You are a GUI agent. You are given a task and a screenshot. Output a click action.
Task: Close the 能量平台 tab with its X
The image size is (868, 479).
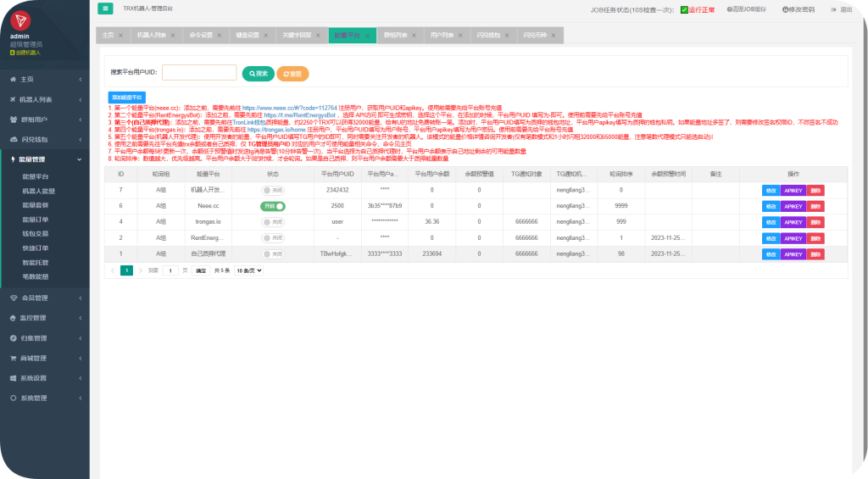(x=367, y=36)
